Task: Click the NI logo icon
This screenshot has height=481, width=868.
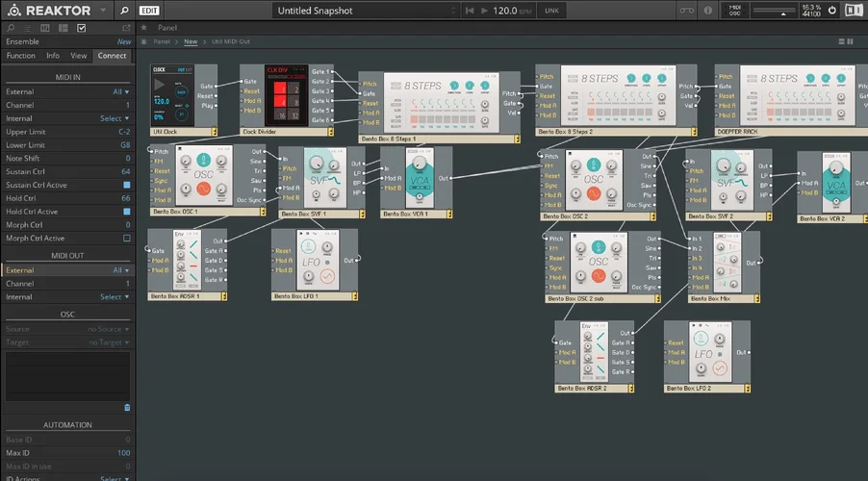Action: tap(854, 11)
